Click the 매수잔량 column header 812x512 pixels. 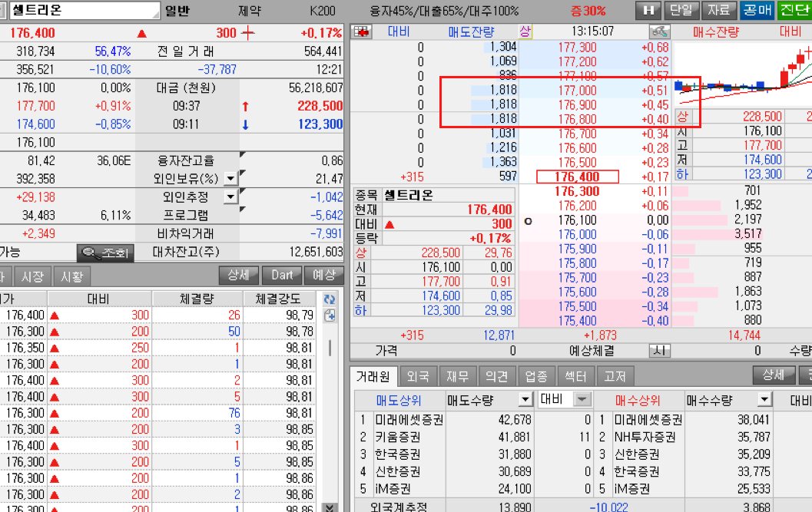pyautogui.click(x=716, y=32)
